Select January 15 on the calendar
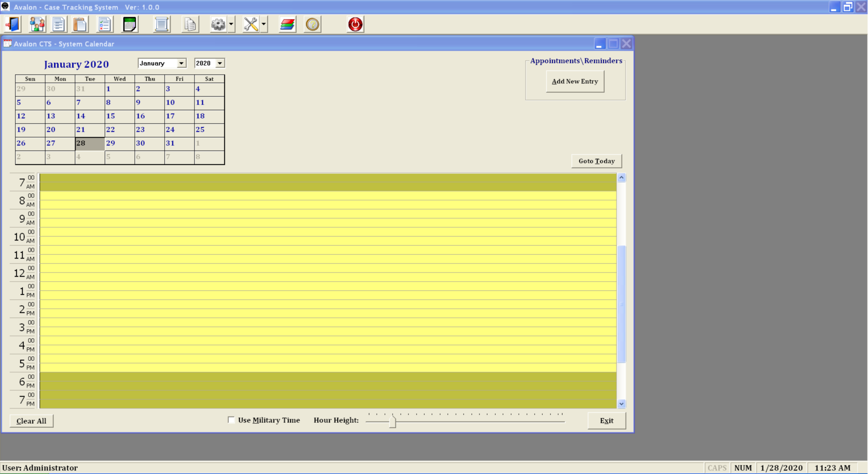The width and height of the screenshot is (868, 474). 119,116
